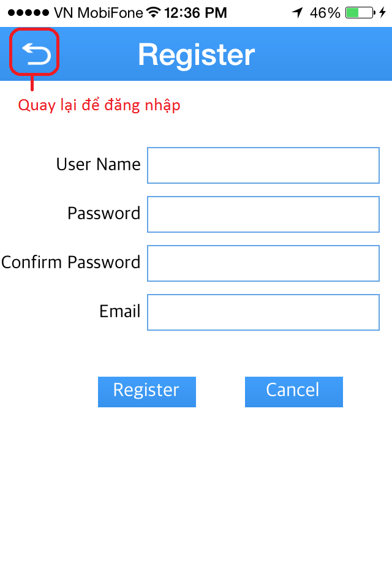Tap the 12:36 PM clock
This screenshot has height=588, width=392.
196,13
